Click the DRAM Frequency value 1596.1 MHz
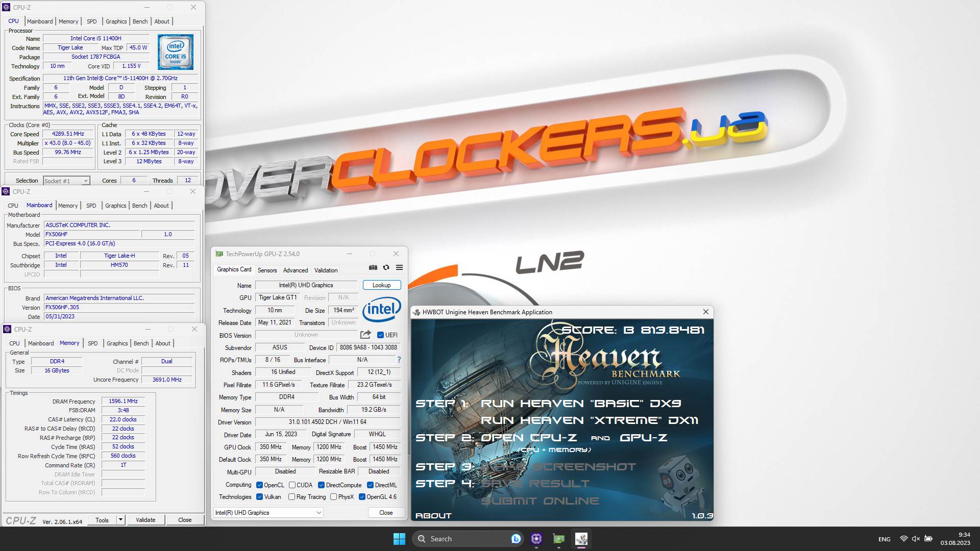980x551 pixels. (123, 401)
